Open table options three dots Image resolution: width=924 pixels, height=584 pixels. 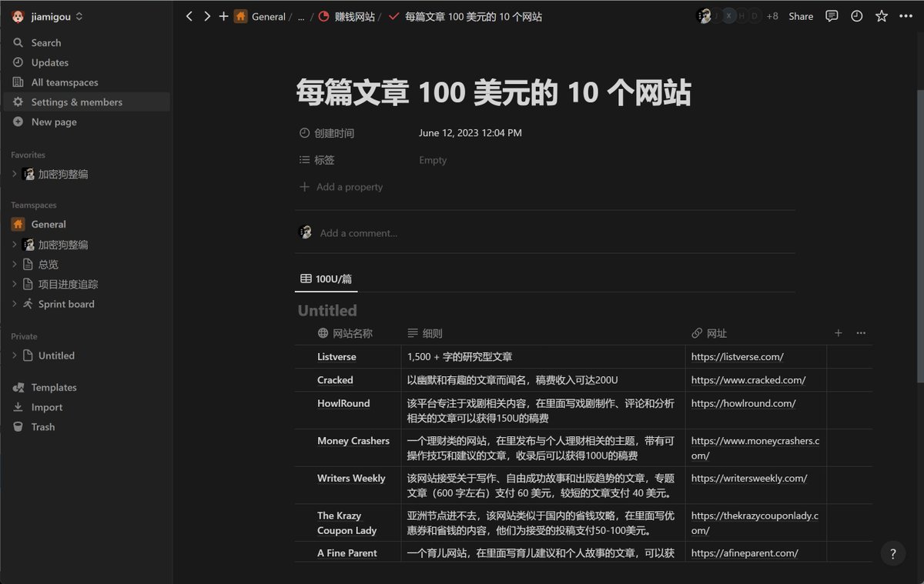pyautogui.click(x=861, y=333)
